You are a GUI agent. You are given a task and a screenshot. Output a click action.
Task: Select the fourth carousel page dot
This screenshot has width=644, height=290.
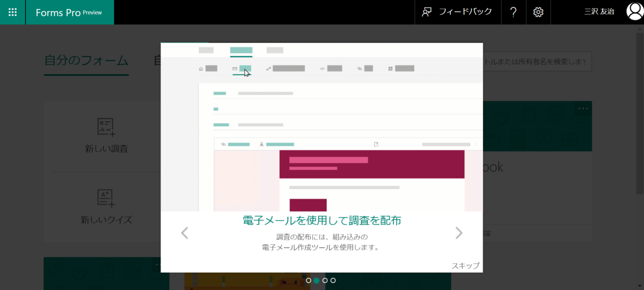point(333,280)
